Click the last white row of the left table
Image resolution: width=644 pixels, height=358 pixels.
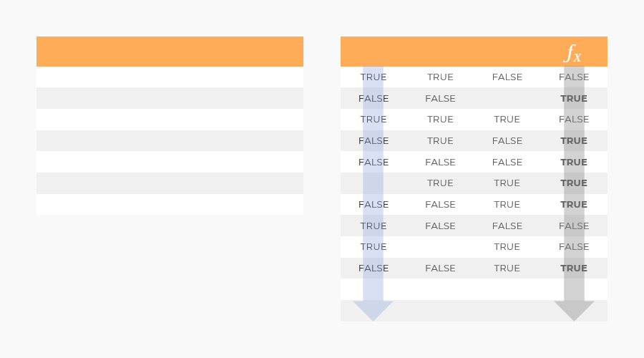[x=170, y=204]
